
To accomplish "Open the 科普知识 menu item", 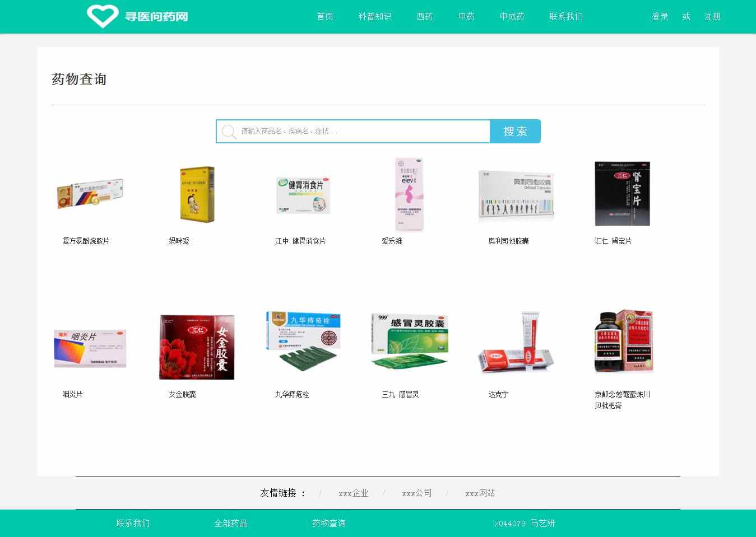I will click(375, 17).
